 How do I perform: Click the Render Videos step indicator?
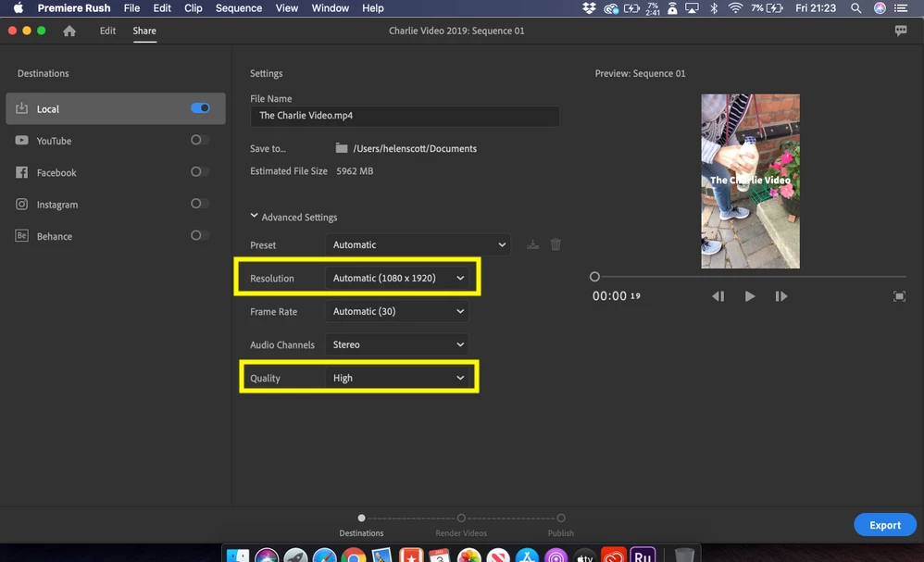(x=461, y=518)
